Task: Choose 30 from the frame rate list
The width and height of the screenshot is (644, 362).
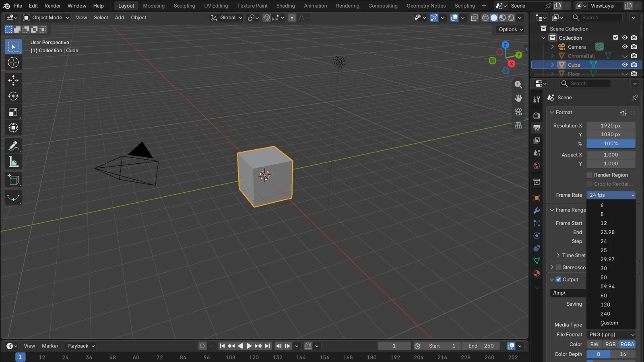Action: 611,268
